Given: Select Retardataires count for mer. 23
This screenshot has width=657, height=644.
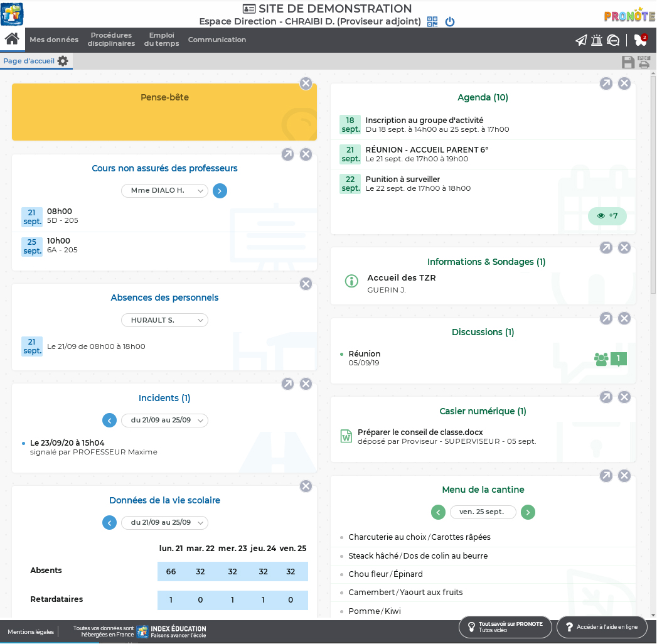Looking at the screenshot, I should click(233, 600).
